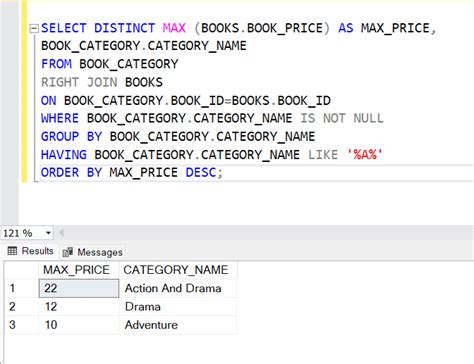Select the 'Adventure' category cell
Viewport: 474px width, 364px height.
178,325
